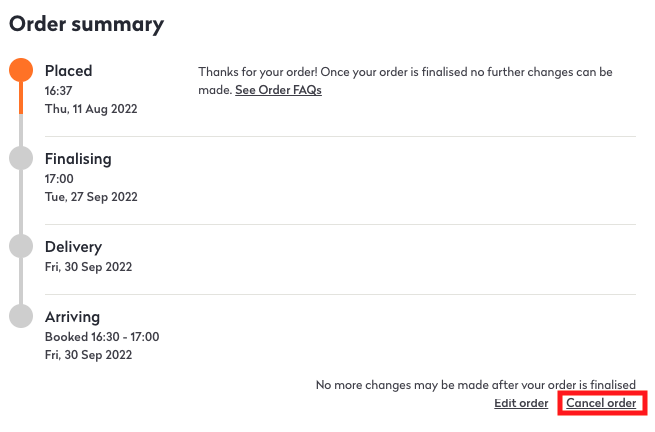
Task: Click the grey Finalising step circle
Action: pyautogui.click(x=21, y=158)
